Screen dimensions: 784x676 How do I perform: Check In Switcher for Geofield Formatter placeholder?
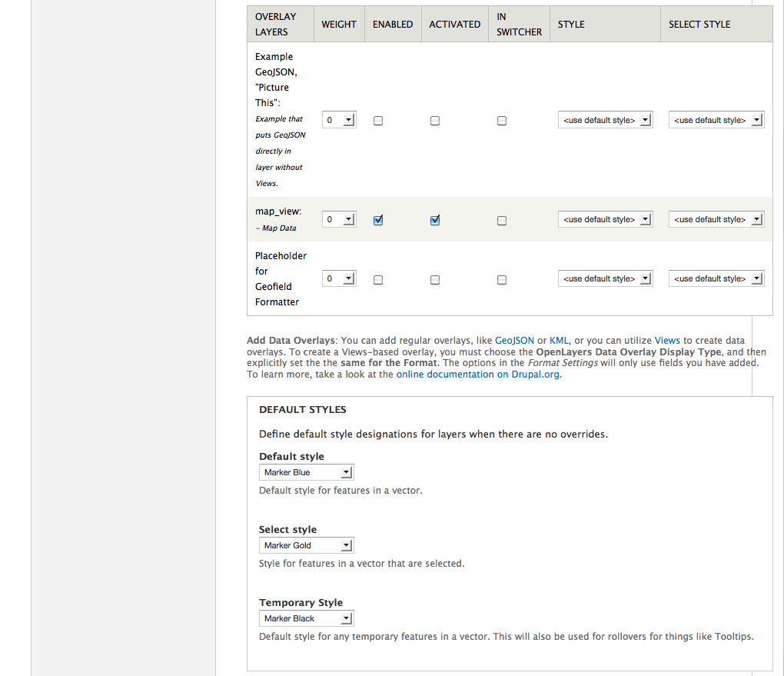[x=502, y=280]
